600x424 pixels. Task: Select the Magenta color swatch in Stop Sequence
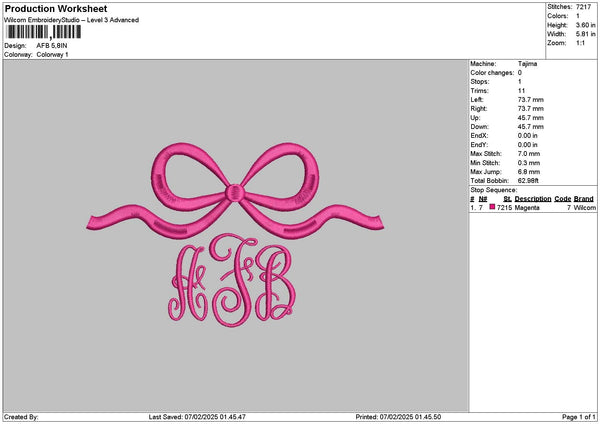pos(492,207)
